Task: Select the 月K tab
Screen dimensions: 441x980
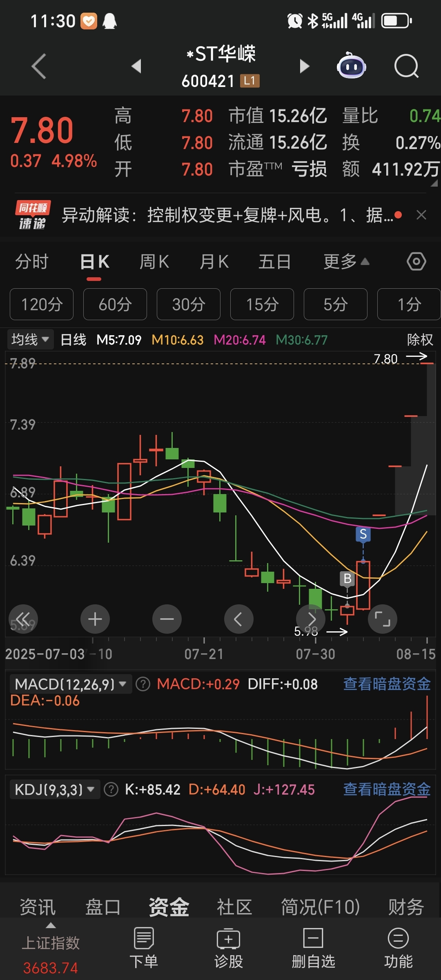Action: point(214,262)
